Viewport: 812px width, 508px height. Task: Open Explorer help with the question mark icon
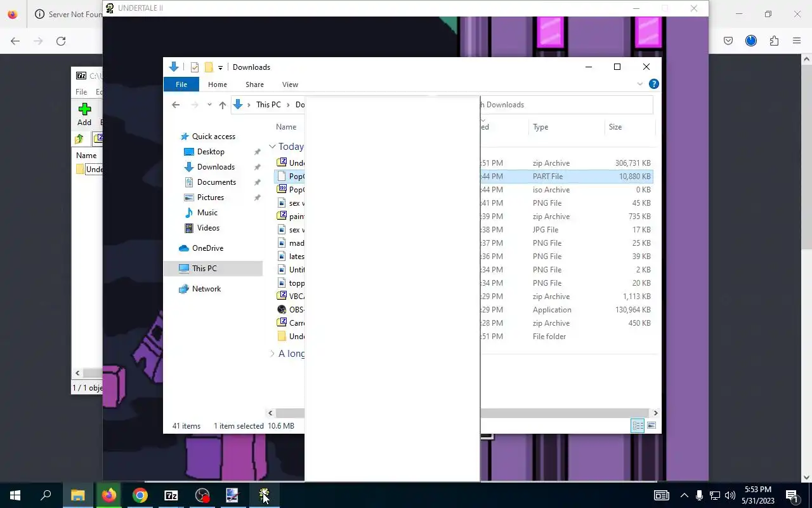click(654, 84)
